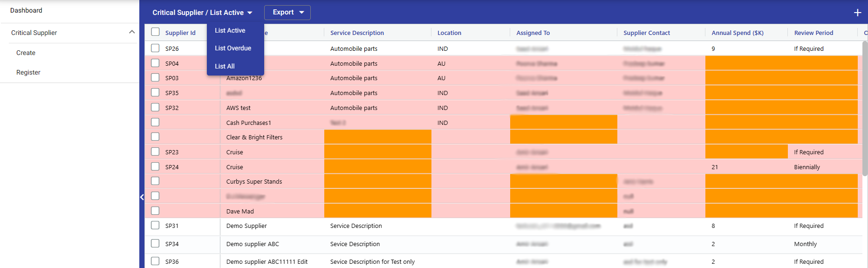Image resolution: width=868 pixels, height=268 pixels.
Task: Collapse the Critical Supplier sidebar section
Action: coord(131,32)
